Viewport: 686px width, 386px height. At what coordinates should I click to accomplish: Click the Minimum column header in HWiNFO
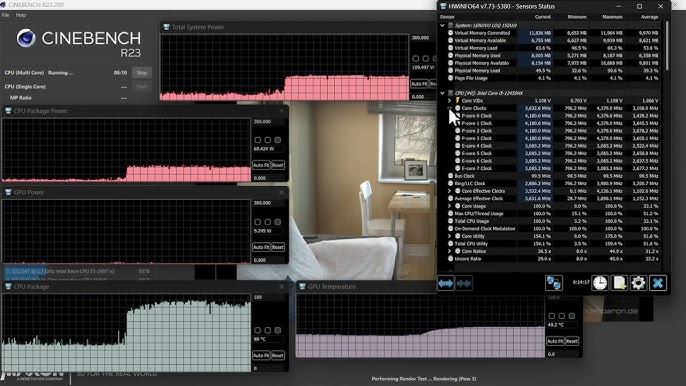[577, 17]
